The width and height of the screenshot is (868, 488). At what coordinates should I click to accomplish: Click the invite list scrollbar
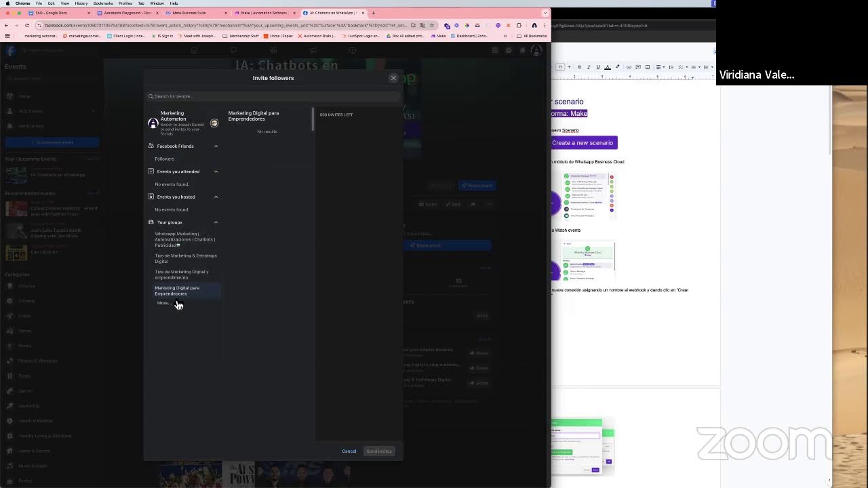pyautogui.click(x=313, y=119)
